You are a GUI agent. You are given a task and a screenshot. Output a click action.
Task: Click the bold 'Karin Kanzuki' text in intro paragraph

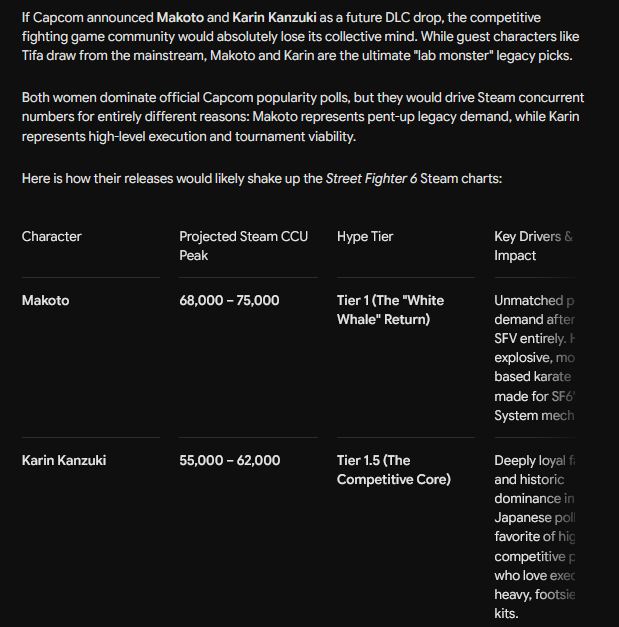(274, 18)
